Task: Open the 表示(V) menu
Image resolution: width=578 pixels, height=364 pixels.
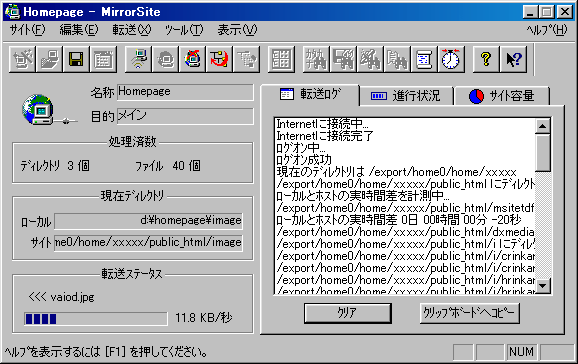Action: (237, 30)
